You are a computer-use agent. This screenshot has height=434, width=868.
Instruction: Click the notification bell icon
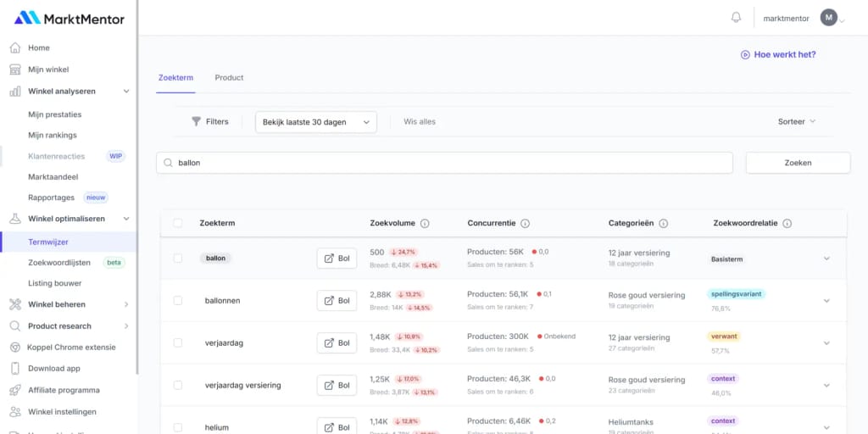736,18
